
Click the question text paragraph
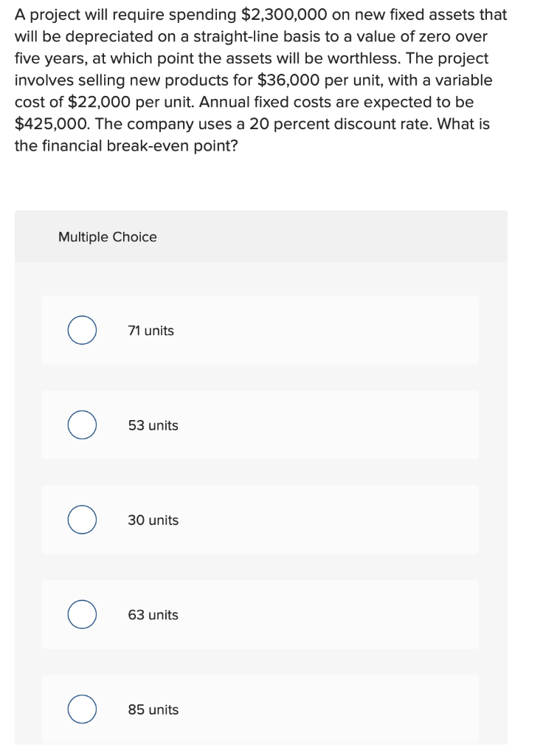261,80
